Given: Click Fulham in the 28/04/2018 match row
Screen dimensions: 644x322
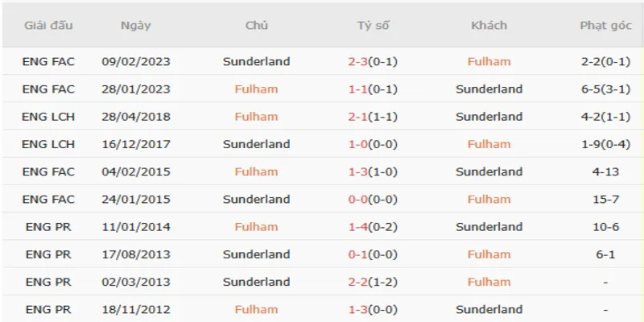Looking at the screenshot, I should click(x=256, y=117).
